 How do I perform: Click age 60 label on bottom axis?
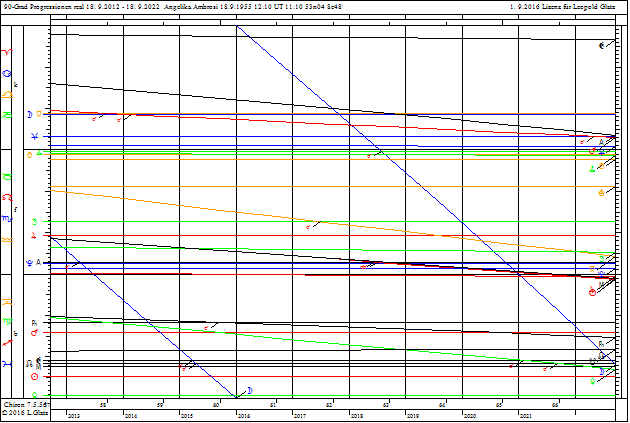(216, 405)
